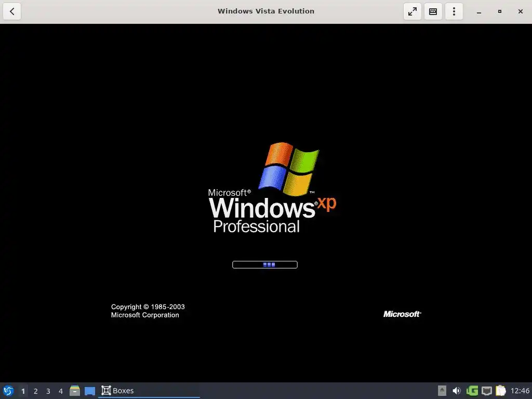Open the clipboard manager tray icon

[x=501, y=391]
